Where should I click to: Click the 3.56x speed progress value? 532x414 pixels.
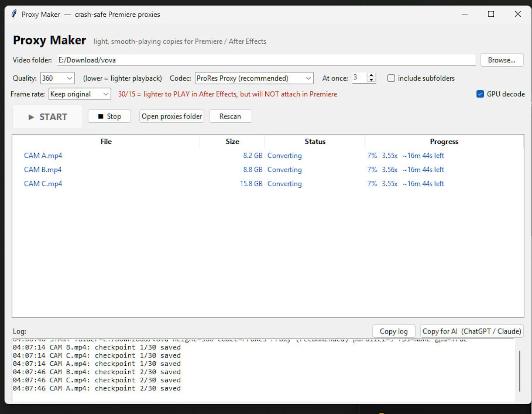pyautogui.click(x=390, y=169)
